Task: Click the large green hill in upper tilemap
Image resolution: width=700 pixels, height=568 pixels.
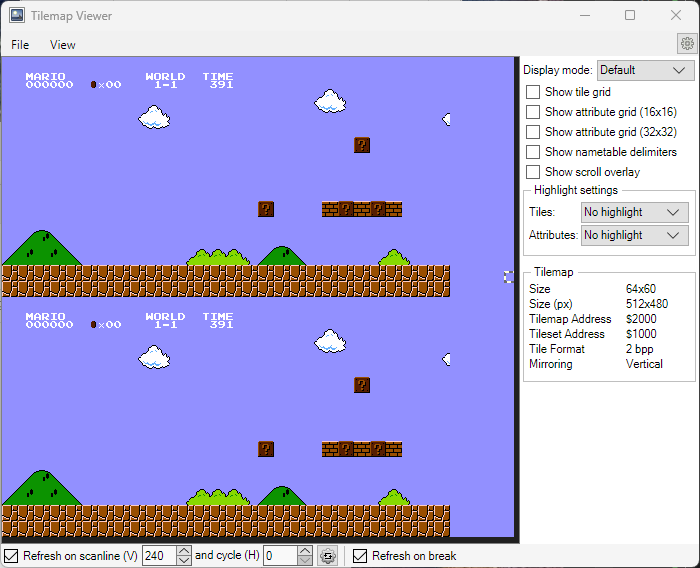Action: click(42, 248)
